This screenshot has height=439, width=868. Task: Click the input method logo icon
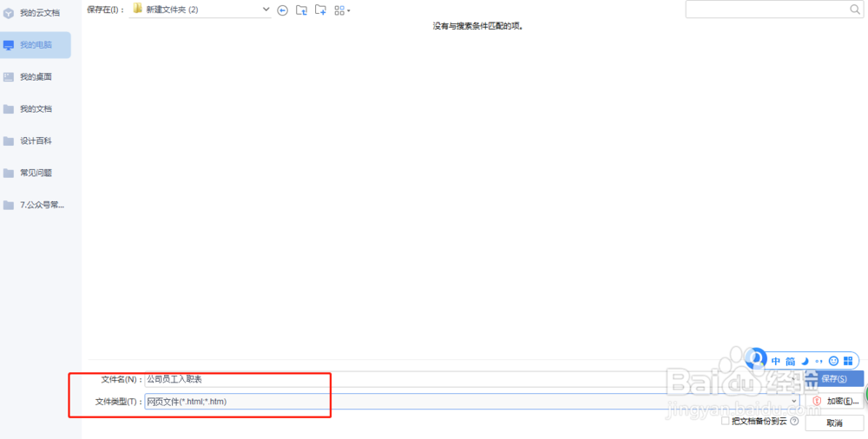tap(756, 358)
